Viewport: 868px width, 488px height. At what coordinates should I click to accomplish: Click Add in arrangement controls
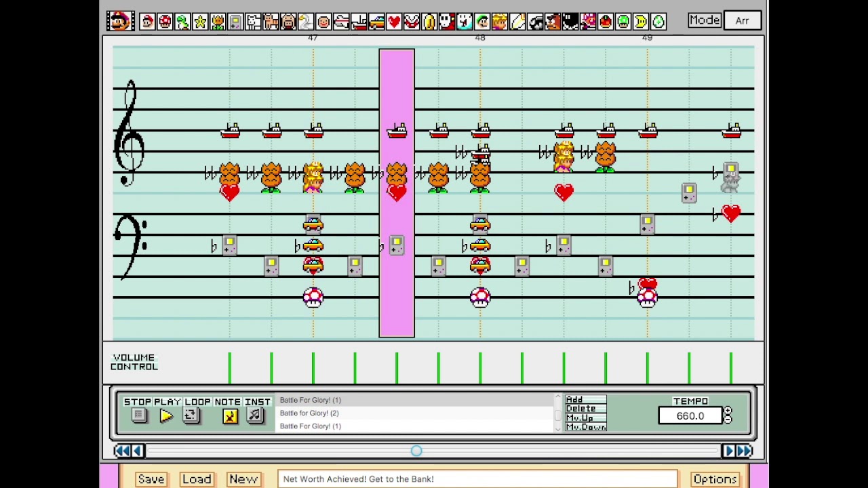coord(586,399)
